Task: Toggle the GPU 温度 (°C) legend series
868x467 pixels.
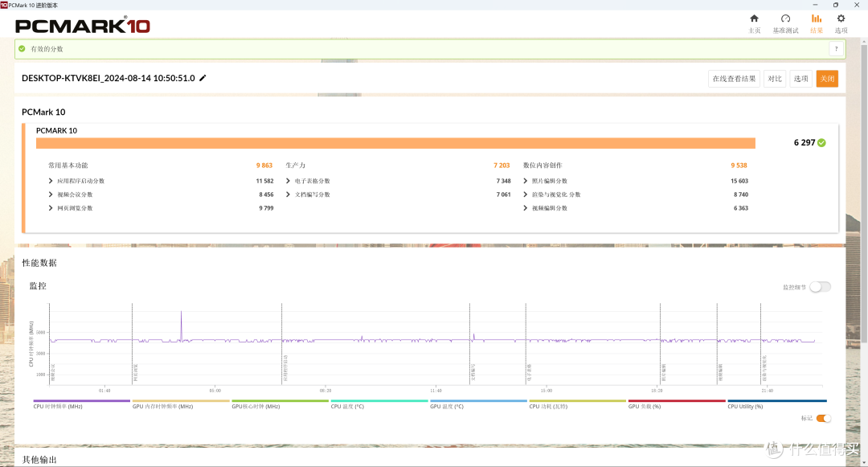Action: point(477,404)
